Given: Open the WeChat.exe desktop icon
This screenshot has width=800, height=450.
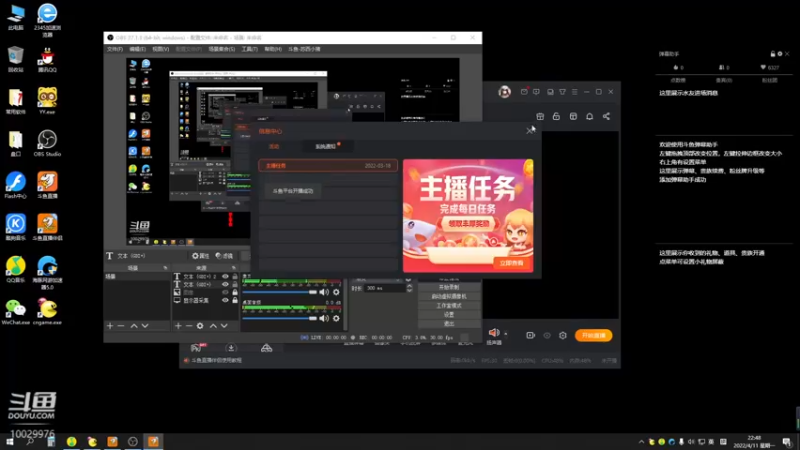Looking at the screenshot, I should coord(15,312).
